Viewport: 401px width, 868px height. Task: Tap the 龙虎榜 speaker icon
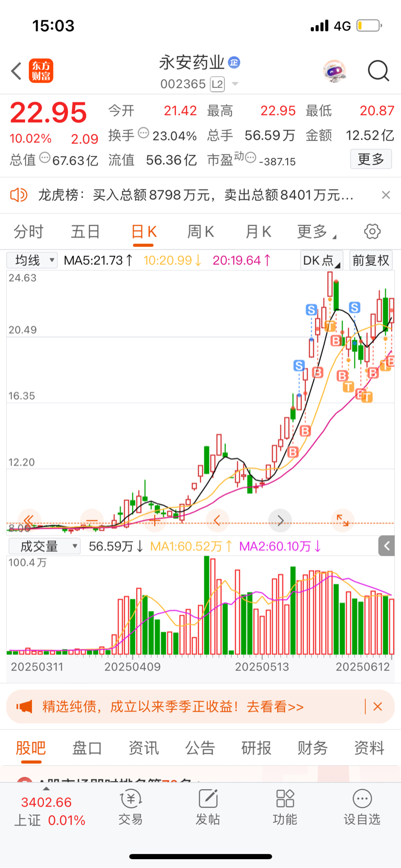point(19,195)
